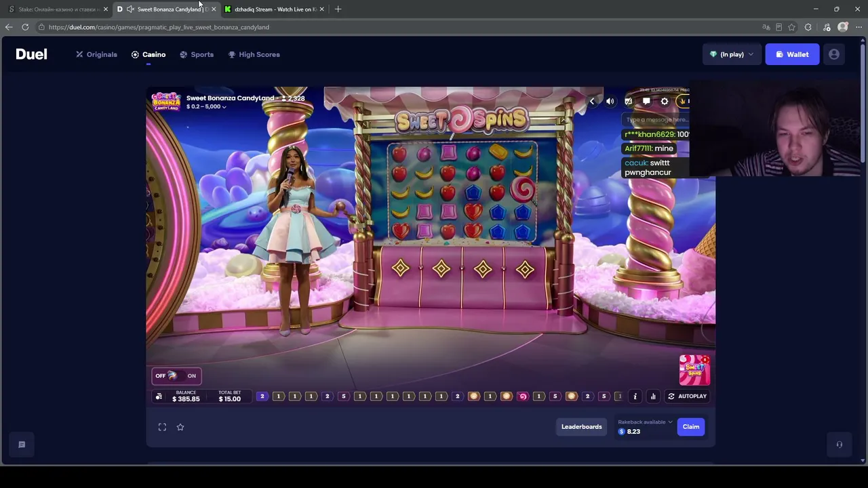The image size is (868, 488).
Task: Select the Casino nav item
Action: pos(148,54)
